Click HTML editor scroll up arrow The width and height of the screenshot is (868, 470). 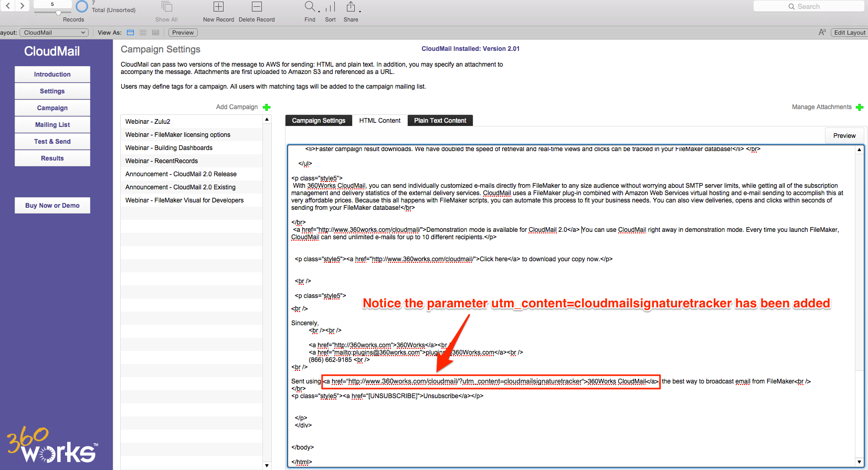(860, 149)
